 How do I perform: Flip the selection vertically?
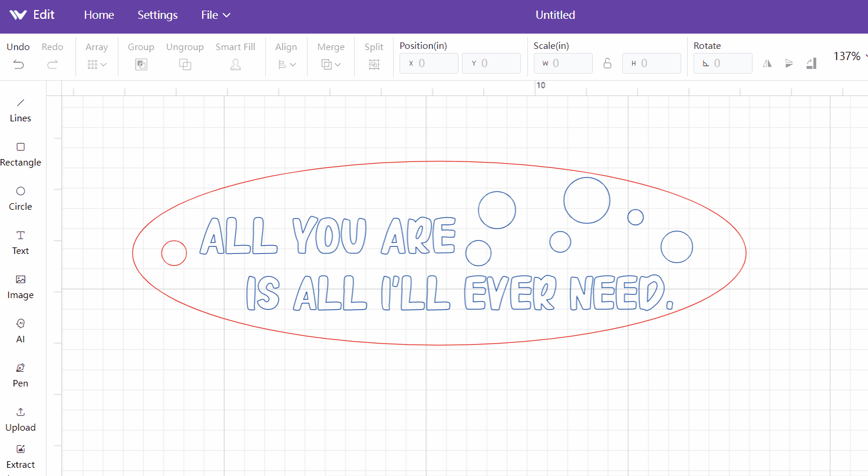(x=789, y=63)
